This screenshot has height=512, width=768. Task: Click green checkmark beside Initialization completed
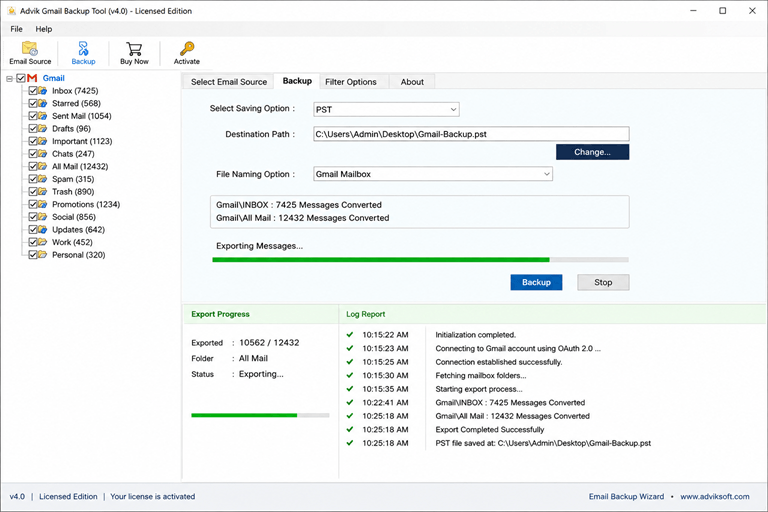[x=350, y=335]
